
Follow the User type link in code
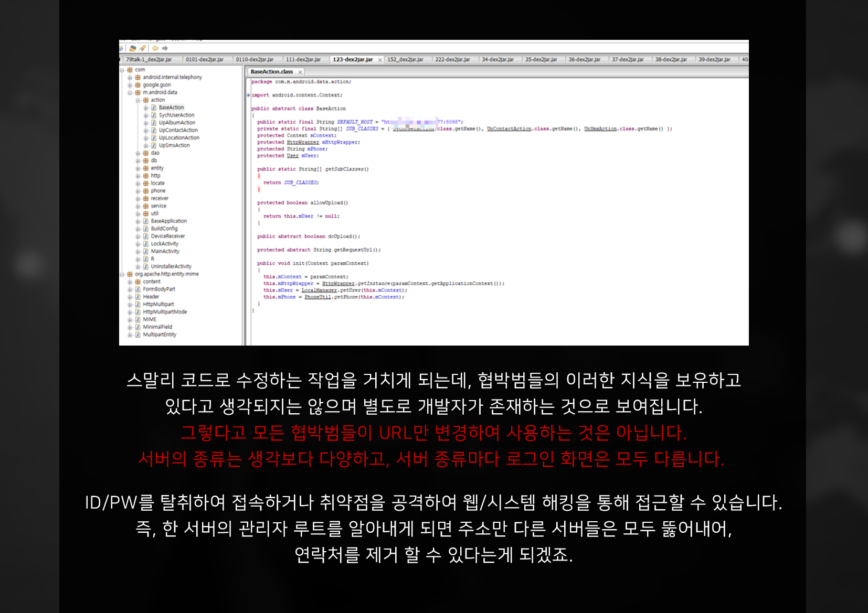tap(292, 156)
